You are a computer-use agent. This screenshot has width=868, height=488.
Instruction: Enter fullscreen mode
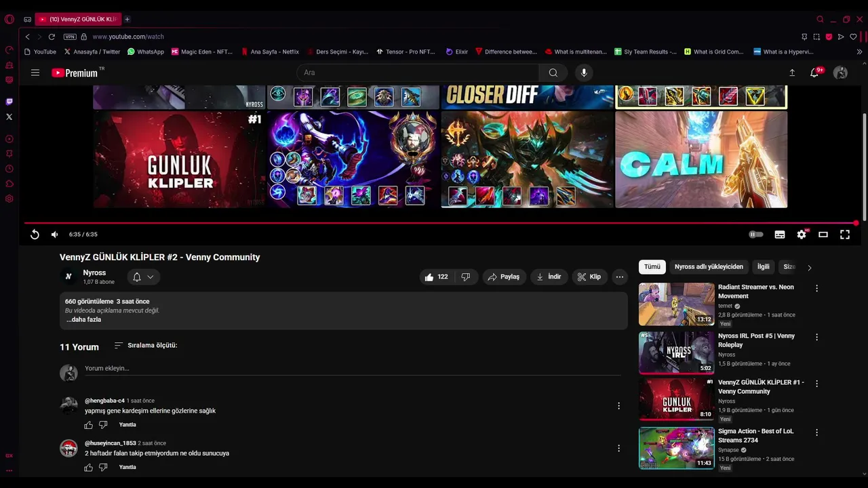[845, 235]
